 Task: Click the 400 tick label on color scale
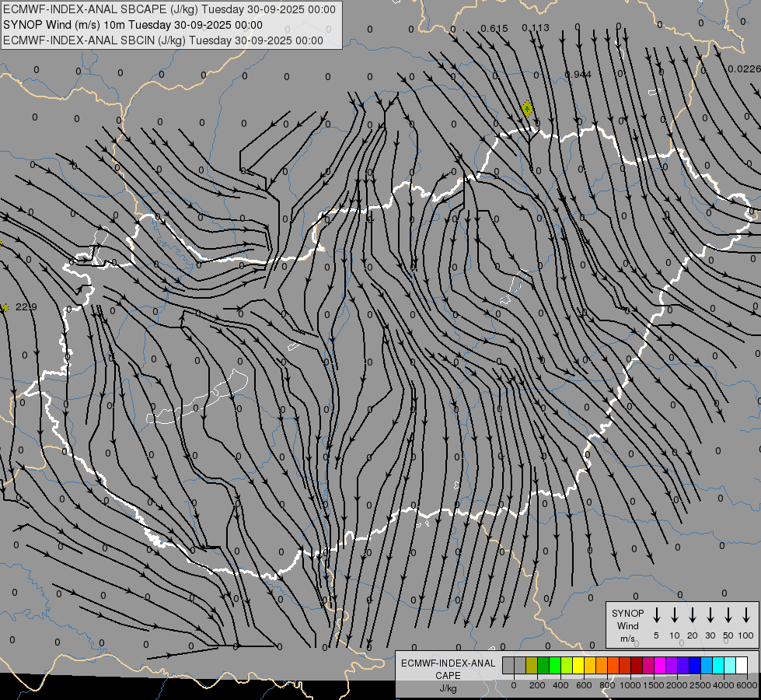click(560, 685)
